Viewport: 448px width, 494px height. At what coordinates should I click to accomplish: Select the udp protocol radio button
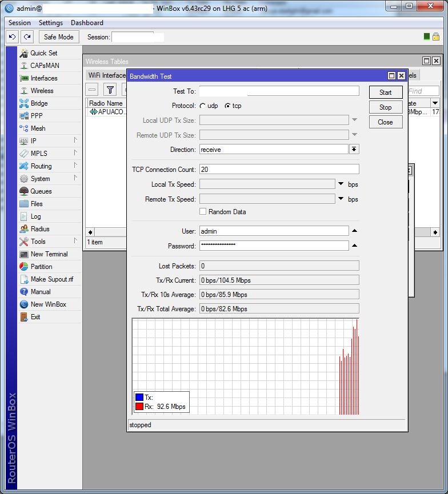coord(203,106)
